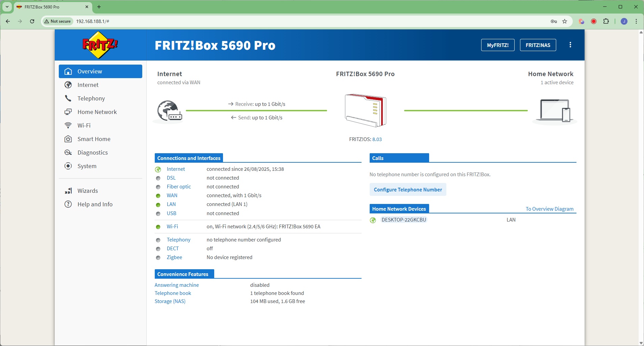The height and width of the screenshot is (346, 644).
Task: Reload the page with the browser refresh icon
Action: (x=32, y=21)
